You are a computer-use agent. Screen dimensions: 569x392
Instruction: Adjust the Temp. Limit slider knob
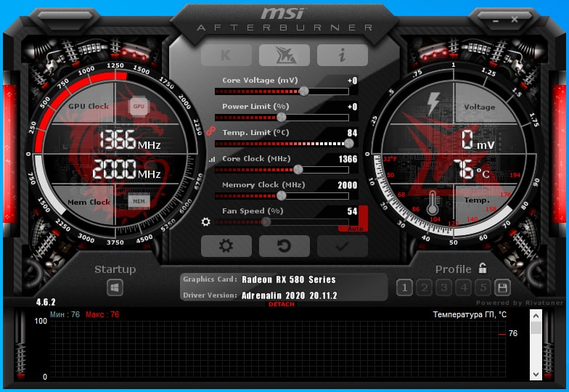coord(348,144)
